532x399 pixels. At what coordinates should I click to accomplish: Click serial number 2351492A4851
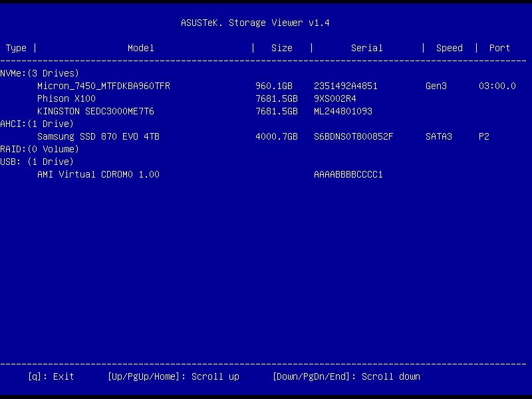click(x=345, y=86)
